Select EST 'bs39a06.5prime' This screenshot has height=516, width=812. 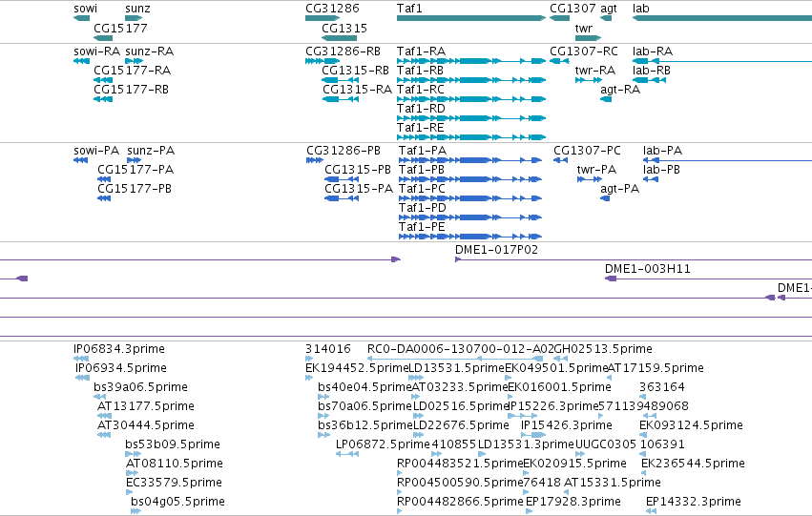[x=140, y=387]
